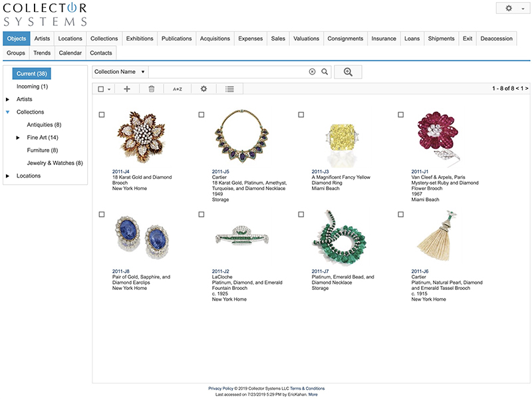532x399 pixels.
Task: Open the select-all checkbox dropdown arrow
Action: coord(109,89)
